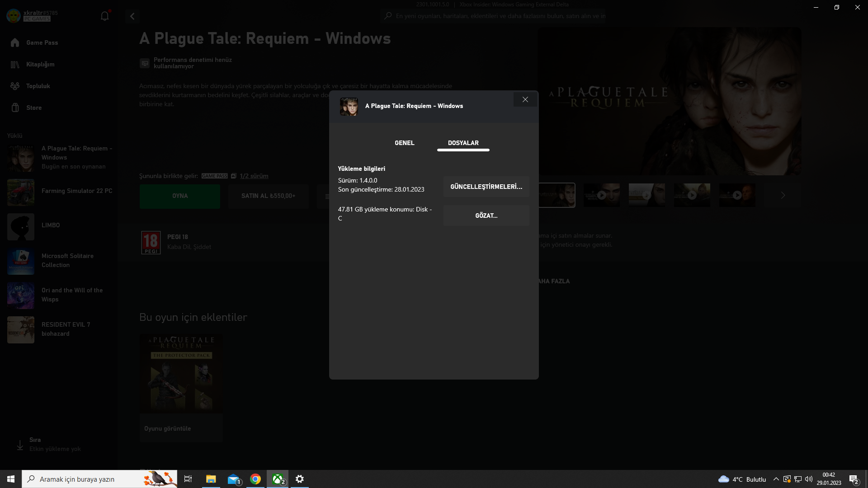Close the game properties dialog
868x488 pixels.
[x=525, y=99]
